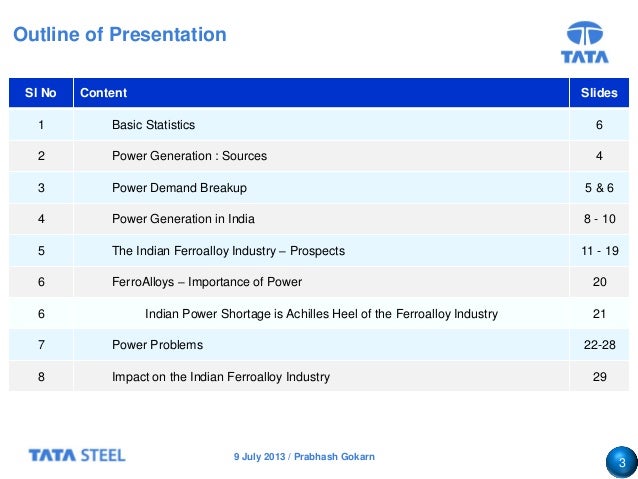
Task: Click 'FerroAlloys – Importance of Power' entry
Action: [206, 282]
